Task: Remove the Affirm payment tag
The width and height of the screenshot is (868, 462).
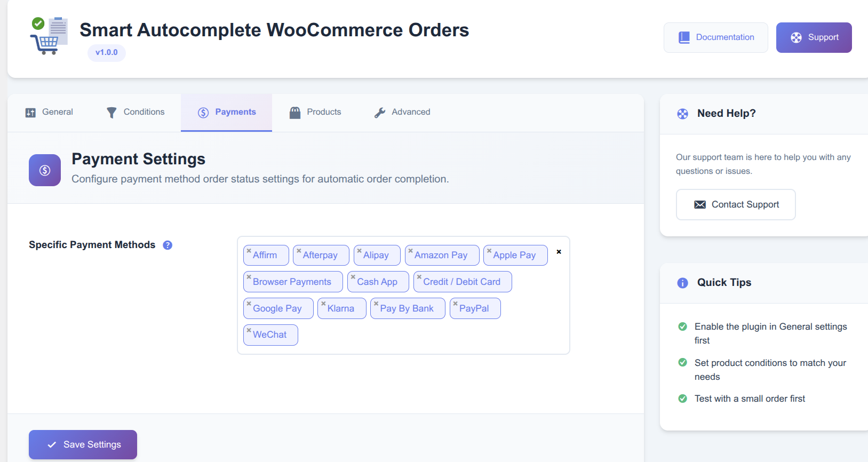Action: (249, 251)
